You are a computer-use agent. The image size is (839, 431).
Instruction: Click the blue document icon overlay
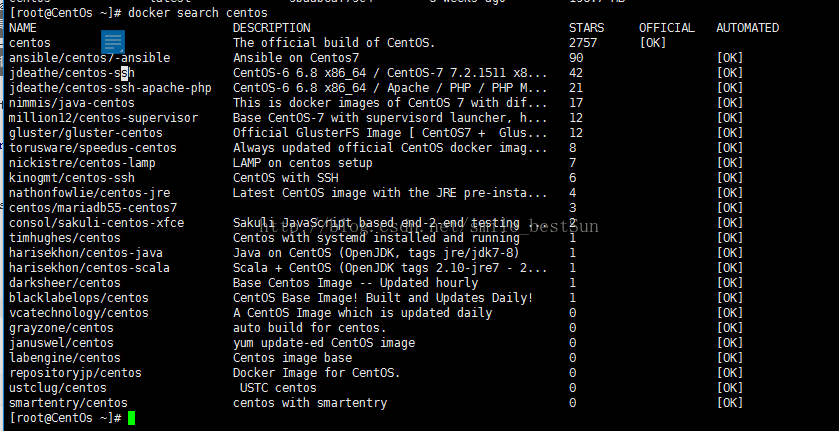[x=113, y=42]
